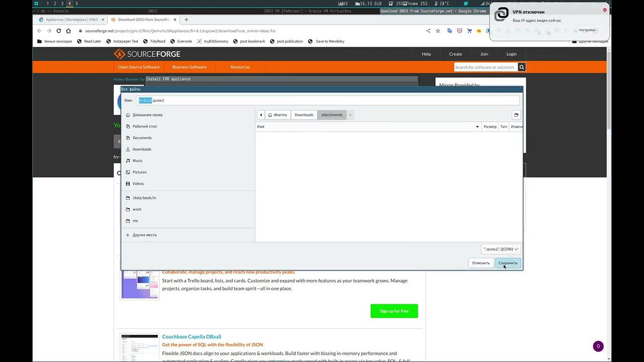644x362 pixels.
Task: Click the path back arrow button
Action: (261, 115)
